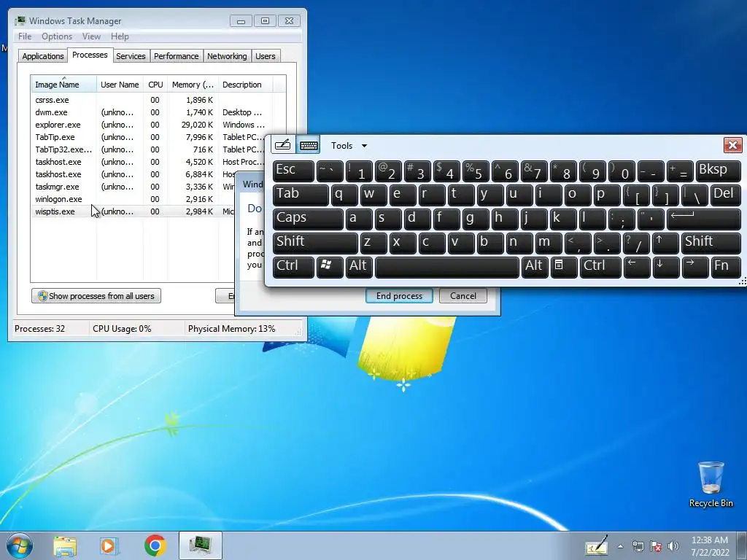Switch to the Networking tab

pyautogui.click(x=227, y=56)
